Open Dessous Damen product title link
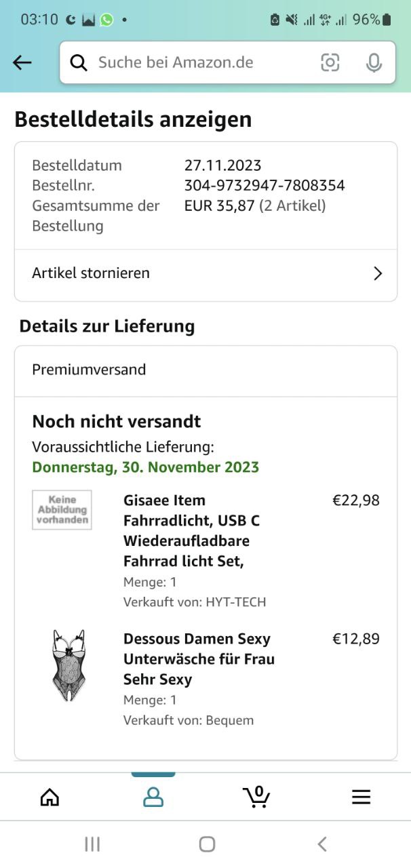This screenshot has height=868, width=411. [198, 658]
